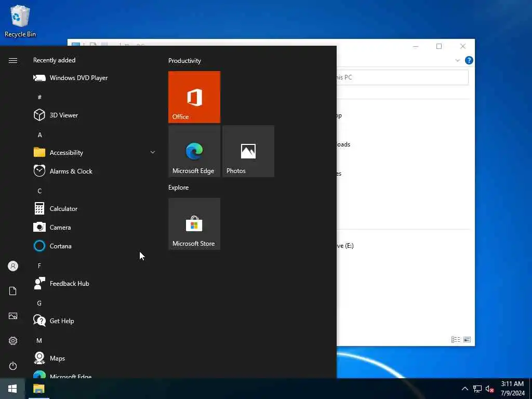Click the File Explorer search box
The width and height of the screenshot is (532, 399).
[403, 77]
